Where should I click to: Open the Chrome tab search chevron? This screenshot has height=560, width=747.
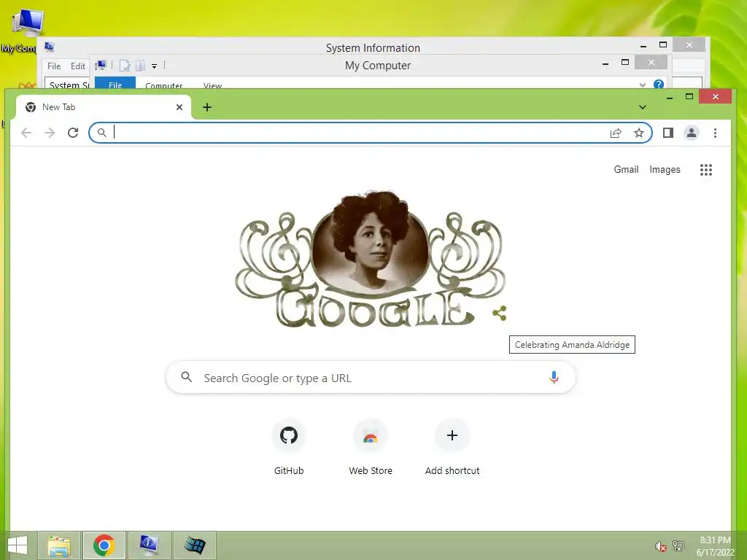642,107
